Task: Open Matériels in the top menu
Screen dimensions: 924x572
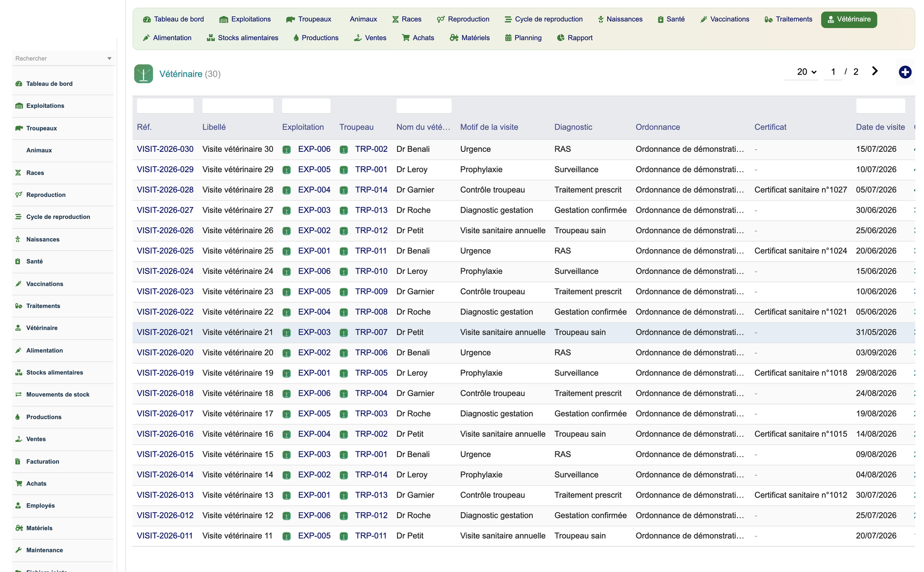Action: tap(470, 38)
